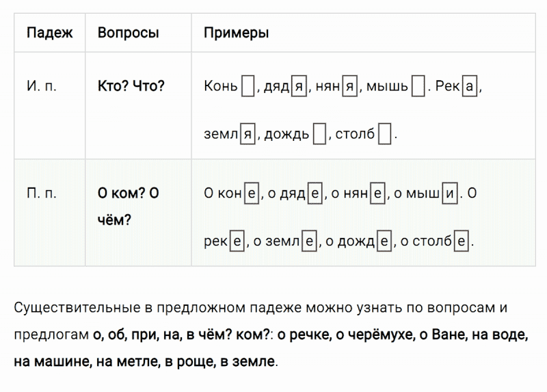Click the boxed "я" ending in "земля"
The width and height of the screenshot is (547, 392).
248,135
